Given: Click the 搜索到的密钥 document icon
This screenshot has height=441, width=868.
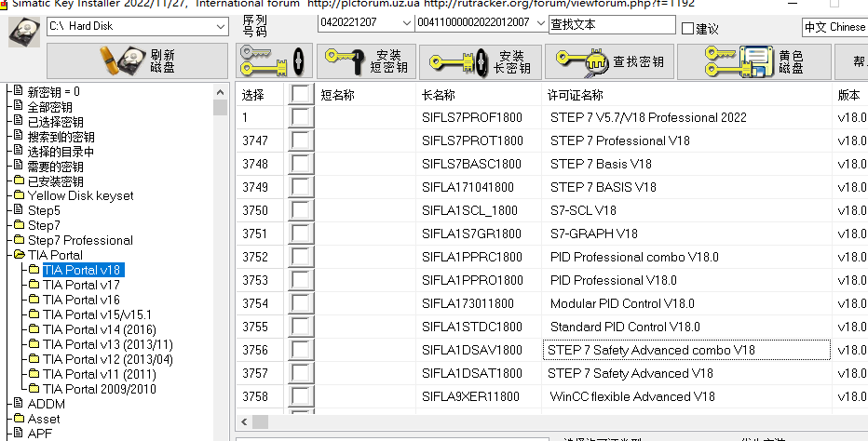Looking at the screenshot, I should pyautogui.click(x=19, y=136).
